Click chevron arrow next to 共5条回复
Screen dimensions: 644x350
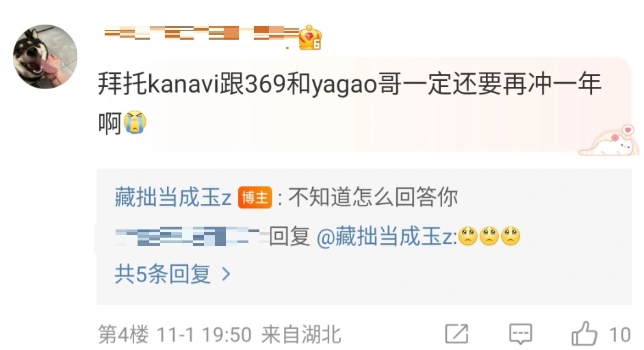pos(225,274)
